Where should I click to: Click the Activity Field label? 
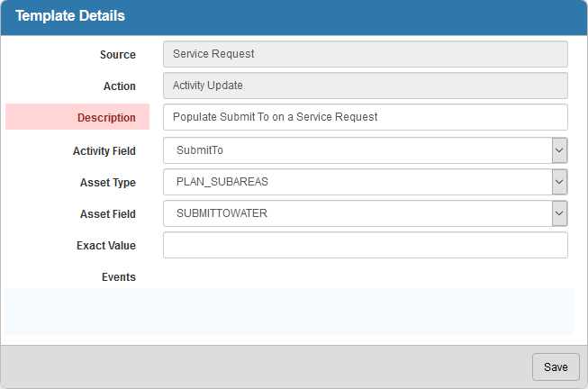(x=104, y=150)
